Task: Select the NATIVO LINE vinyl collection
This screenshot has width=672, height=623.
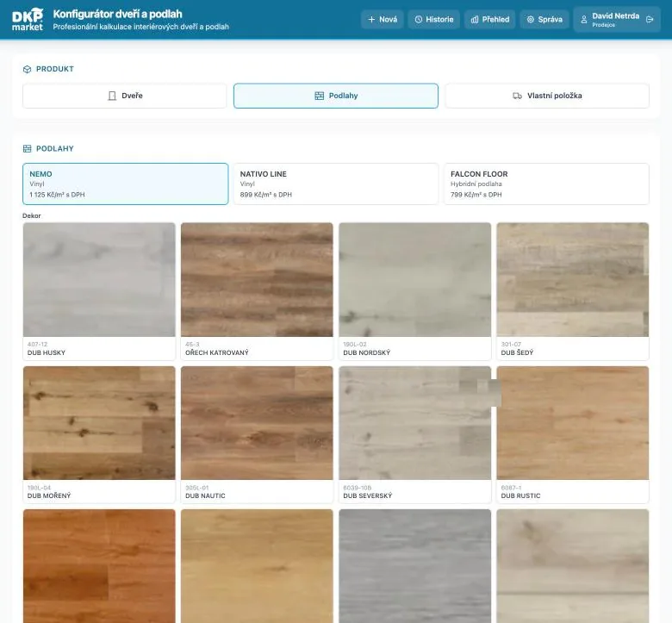Action: pyautogui.click(x=336, y=184)
